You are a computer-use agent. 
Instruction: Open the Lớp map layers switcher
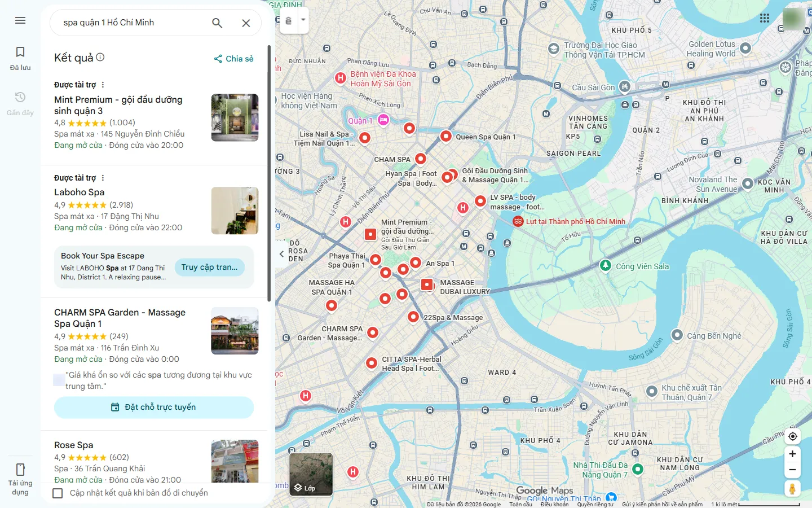[311, 474]
